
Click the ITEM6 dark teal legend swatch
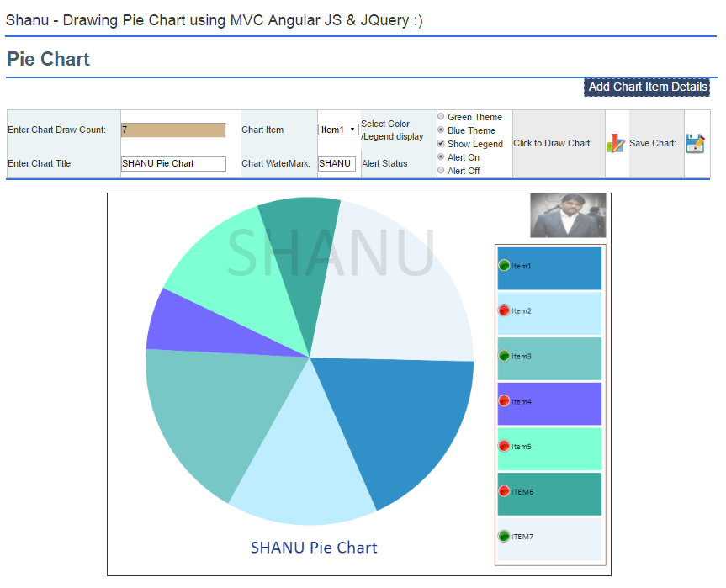coord(549,494)
